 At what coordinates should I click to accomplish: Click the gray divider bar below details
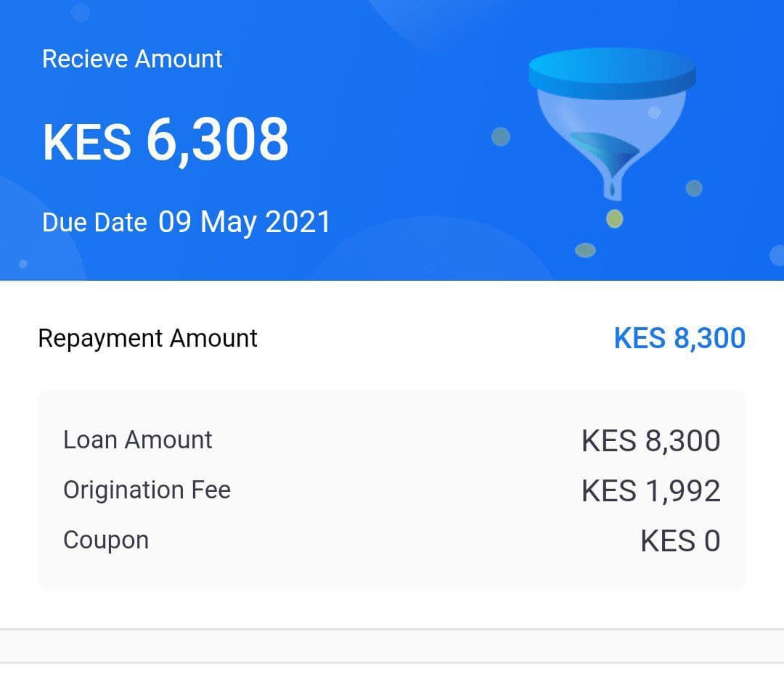[x=392, y=646]
